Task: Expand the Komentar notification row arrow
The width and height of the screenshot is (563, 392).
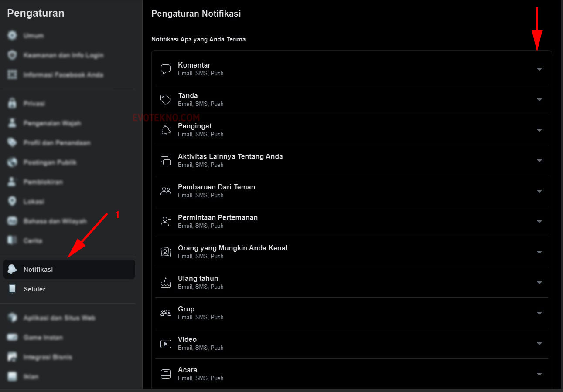Action: 539,69
